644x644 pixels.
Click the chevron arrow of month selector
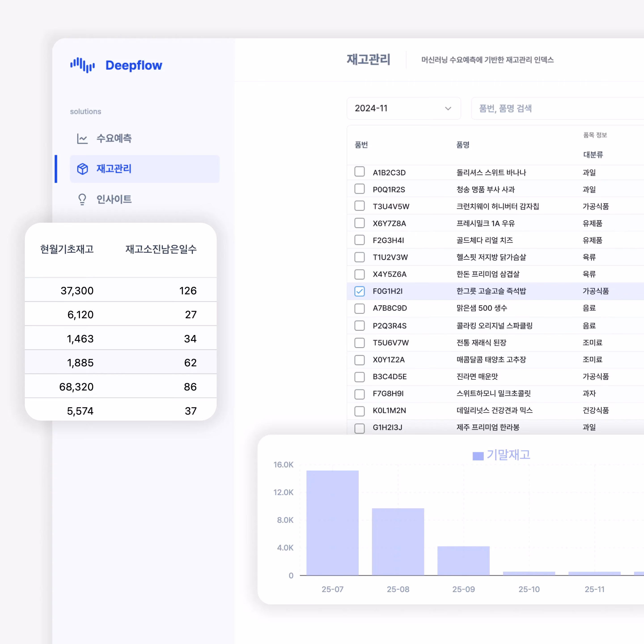[448, 108]
